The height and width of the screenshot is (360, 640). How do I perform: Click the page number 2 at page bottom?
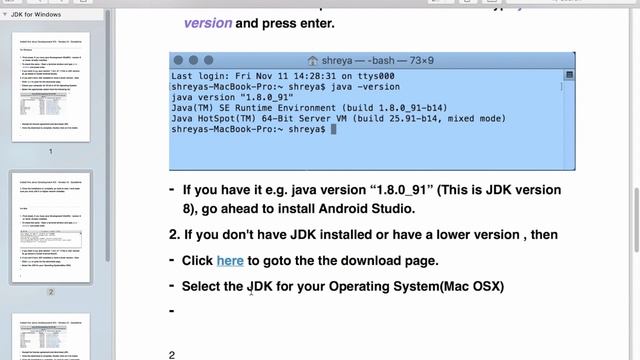click(x=172, y=355)
